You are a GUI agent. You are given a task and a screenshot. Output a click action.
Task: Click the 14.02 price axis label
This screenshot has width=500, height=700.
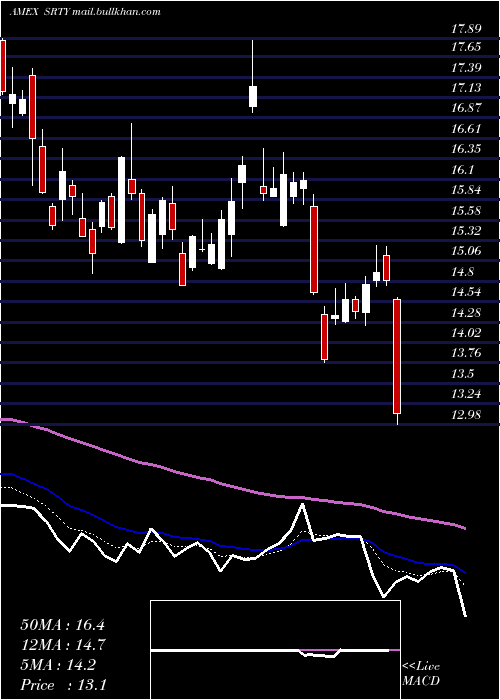466,333
